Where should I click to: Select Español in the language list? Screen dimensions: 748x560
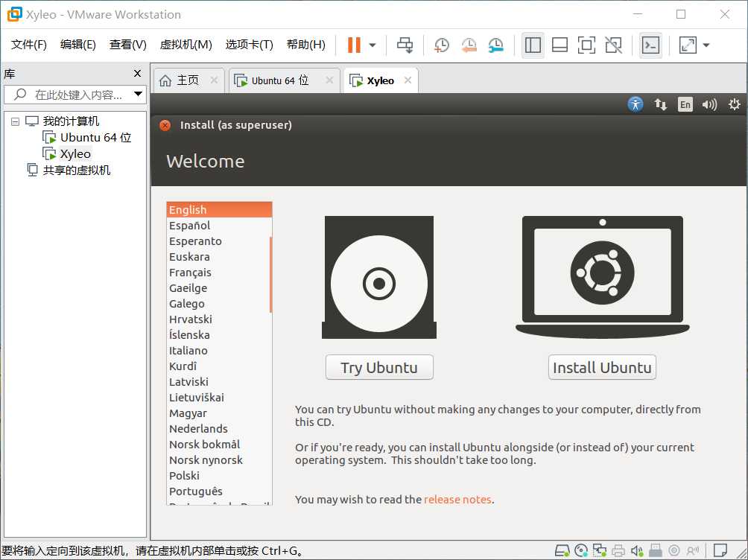coord(219,226)
